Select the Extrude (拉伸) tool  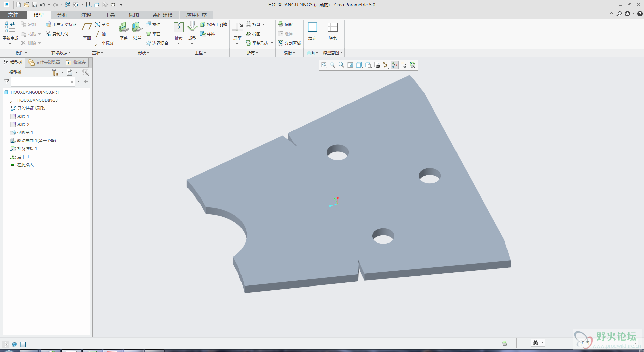point(153,24)
